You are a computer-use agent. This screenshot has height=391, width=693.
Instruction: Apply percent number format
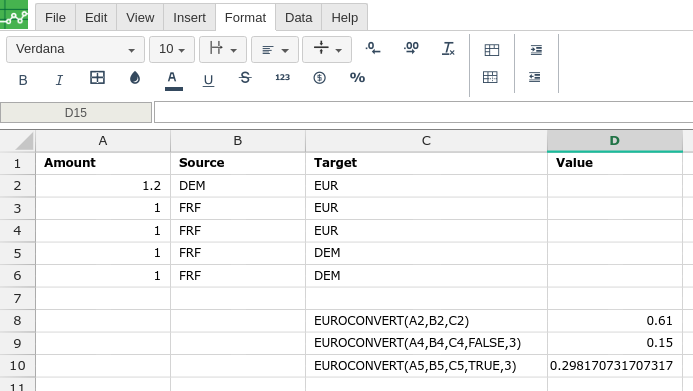point(357,78)
